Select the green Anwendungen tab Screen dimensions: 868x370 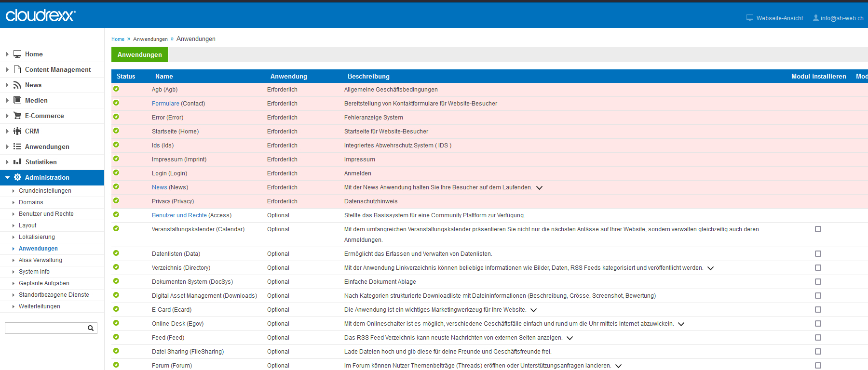click(x=140, y=54)
